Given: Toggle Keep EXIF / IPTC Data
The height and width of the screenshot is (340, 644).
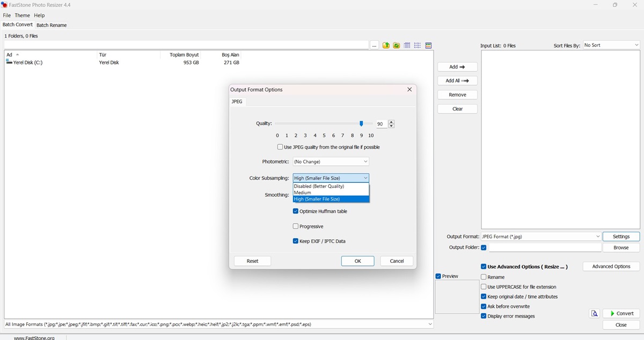Looking at the screenshot, I should (296, 241).
